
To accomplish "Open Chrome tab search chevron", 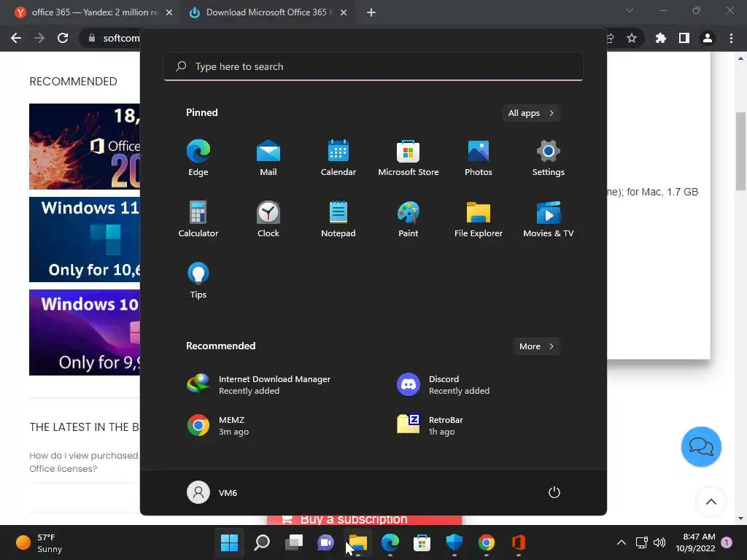I will (630, 10).
